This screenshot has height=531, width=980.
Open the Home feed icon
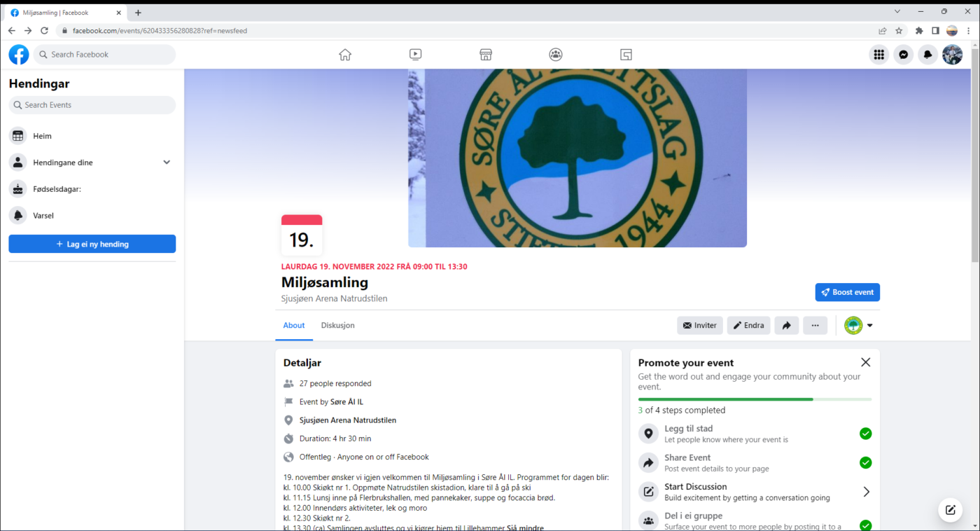pyautogui.click(x=345, y=55)
